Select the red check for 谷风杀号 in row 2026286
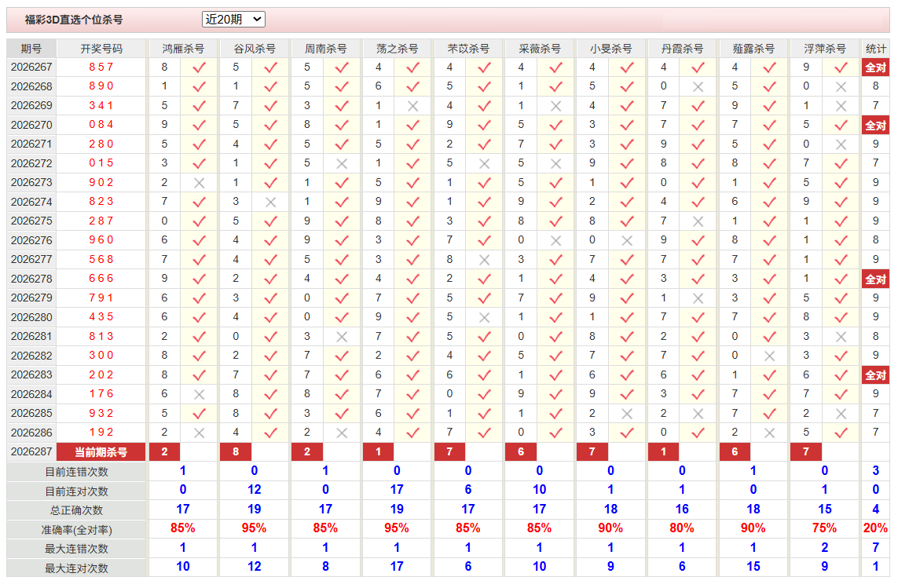 [x=271, y=433]
